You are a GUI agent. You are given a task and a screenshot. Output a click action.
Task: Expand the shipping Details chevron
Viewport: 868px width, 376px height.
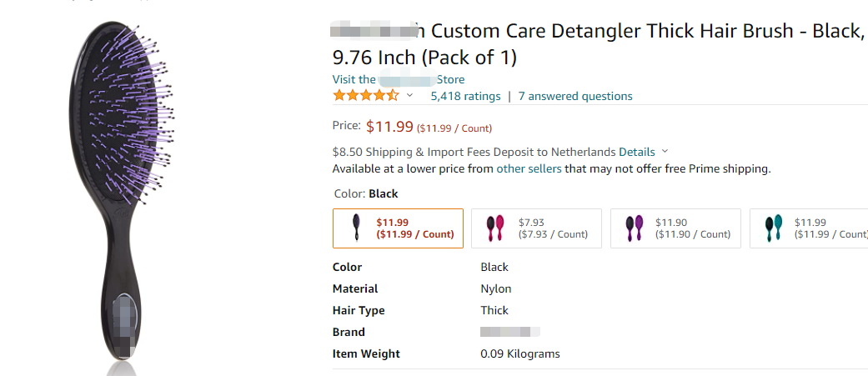click(665, 152)
